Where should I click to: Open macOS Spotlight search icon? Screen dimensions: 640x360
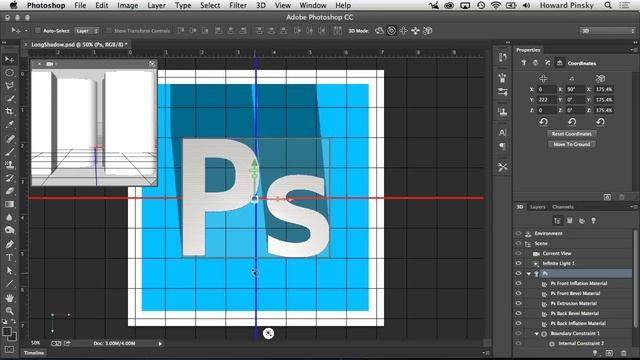click(608, 5)
